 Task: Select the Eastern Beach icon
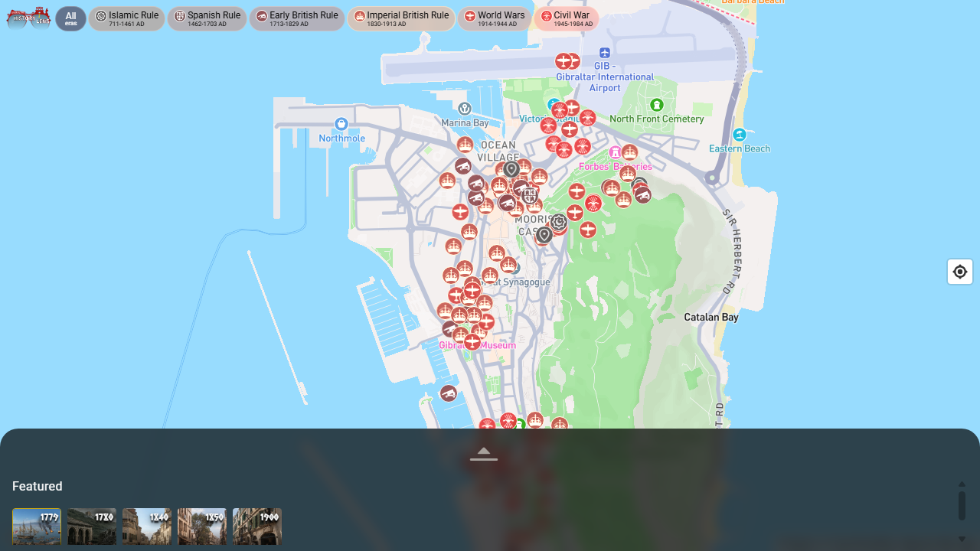739,135
